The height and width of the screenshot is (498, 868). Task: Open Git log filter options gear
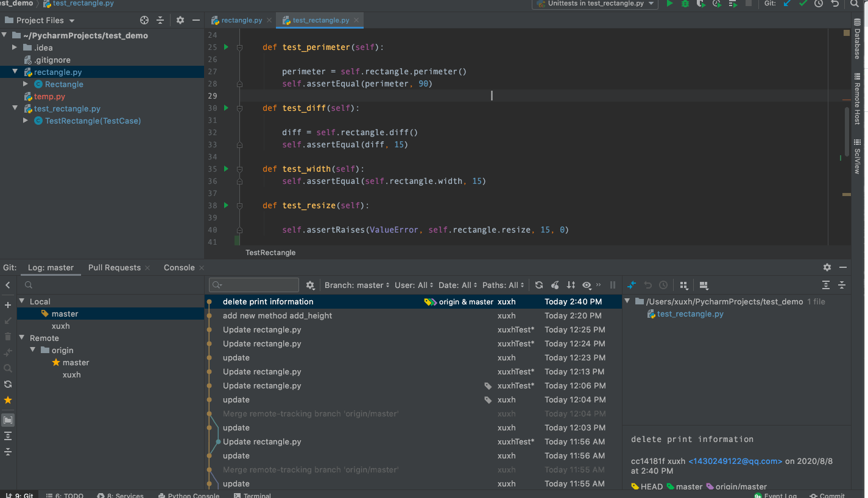click(310, 285)
